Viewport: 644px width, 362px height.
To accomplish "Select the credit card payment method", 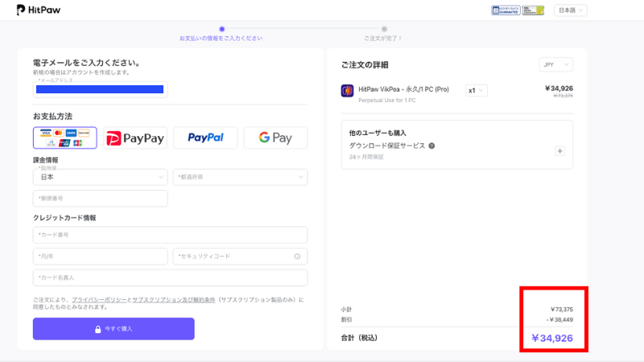I will coord(65,138).
